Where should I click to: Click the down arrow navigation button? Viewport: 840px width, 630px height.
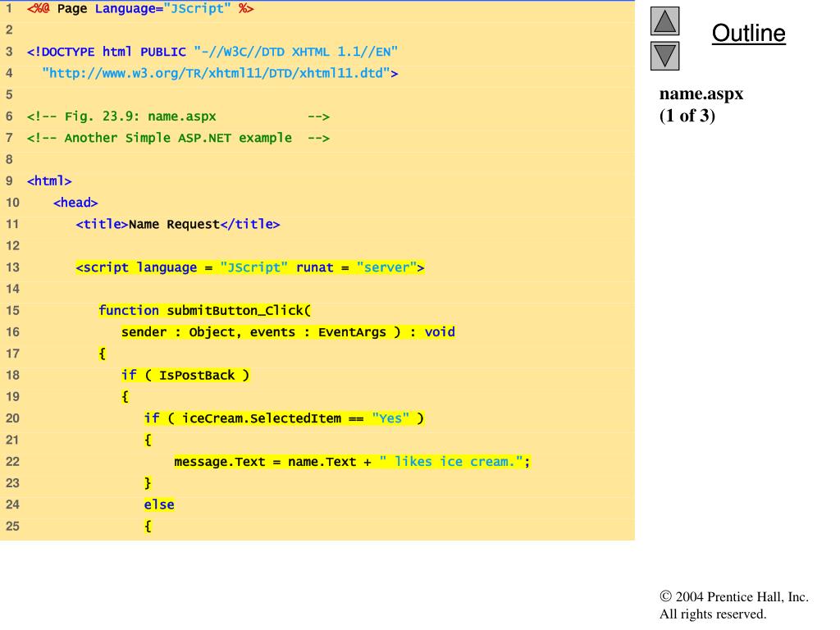pos(664,56)
